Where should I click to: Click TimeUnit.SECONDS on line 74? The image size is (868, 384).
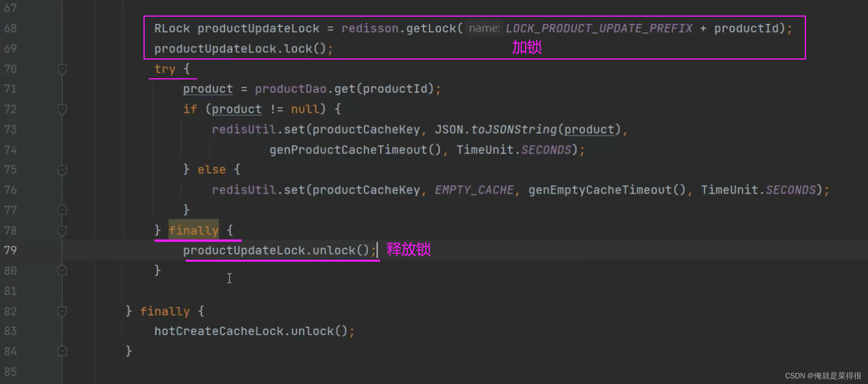(513, 150)
